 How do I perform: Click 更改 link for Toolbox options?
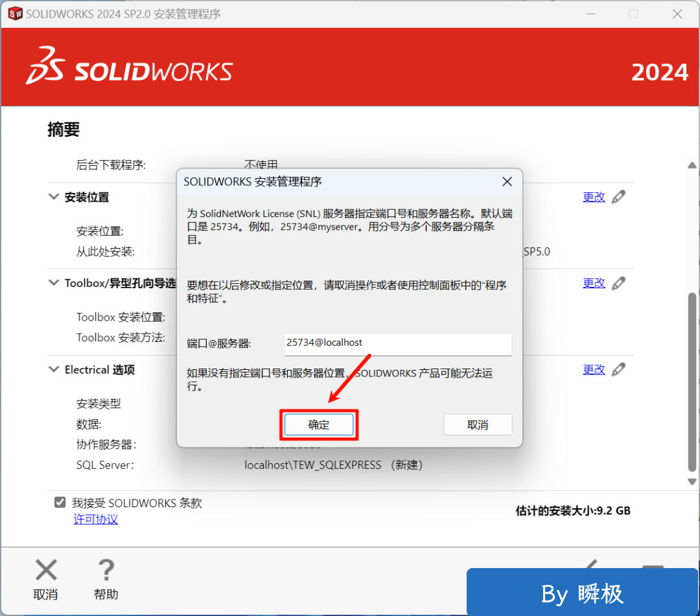tap(594, 283)
